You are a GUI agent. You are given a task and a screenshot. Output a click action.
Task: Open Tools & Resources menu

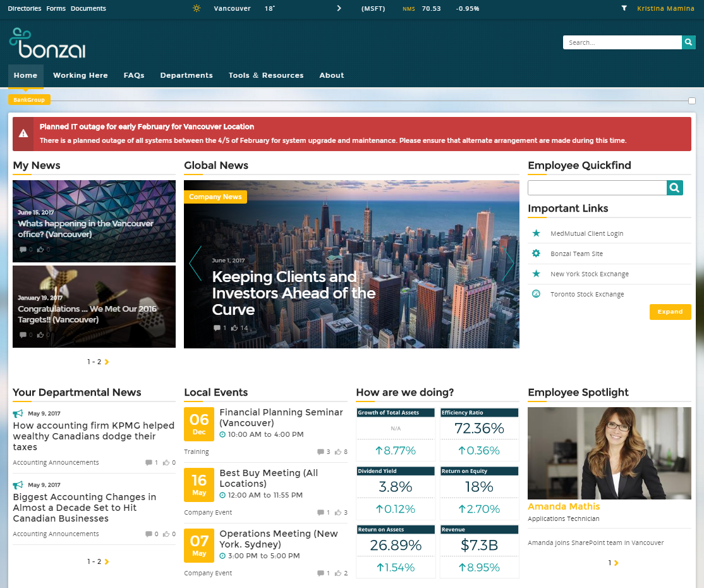click(266, 75)
